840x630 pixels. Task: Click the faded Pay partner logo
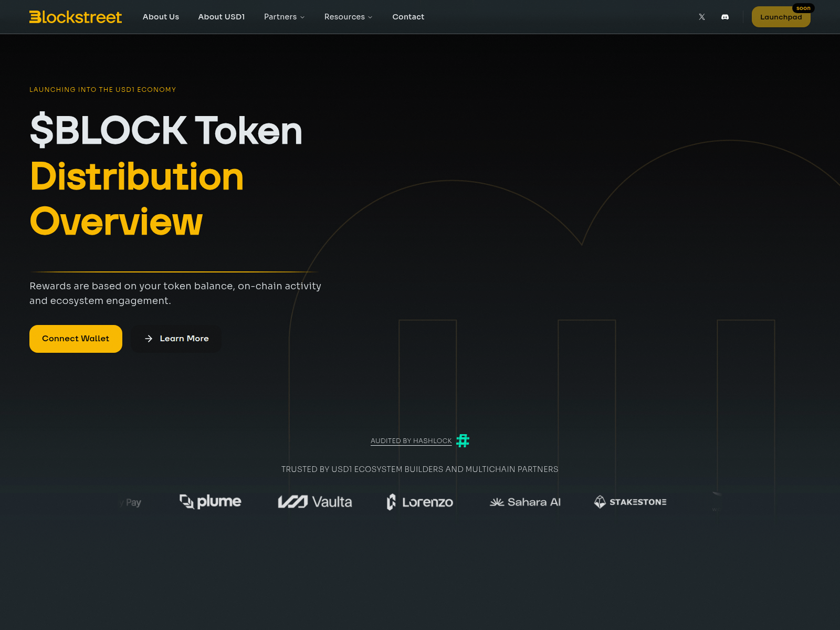click(131, 502)
